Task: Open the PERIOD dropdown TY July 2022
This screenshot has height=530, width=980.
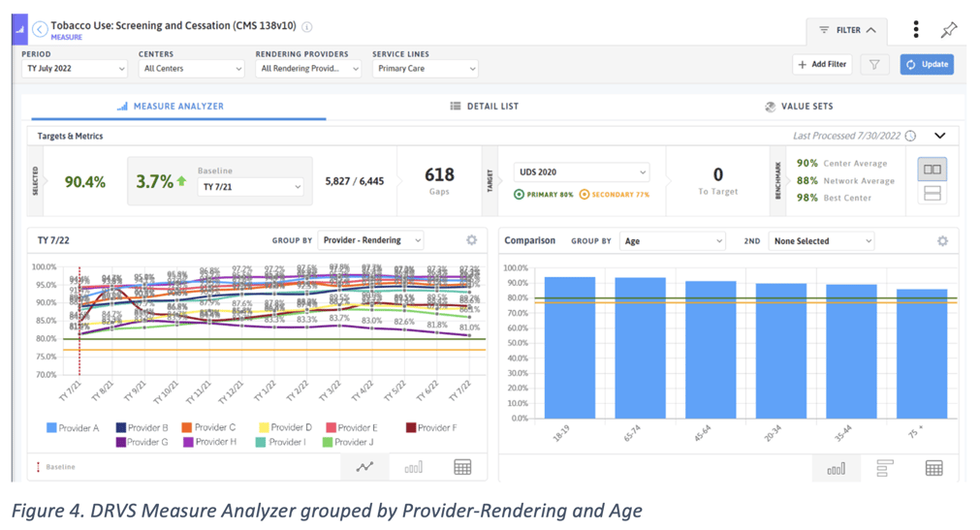Action: [75, 68]
